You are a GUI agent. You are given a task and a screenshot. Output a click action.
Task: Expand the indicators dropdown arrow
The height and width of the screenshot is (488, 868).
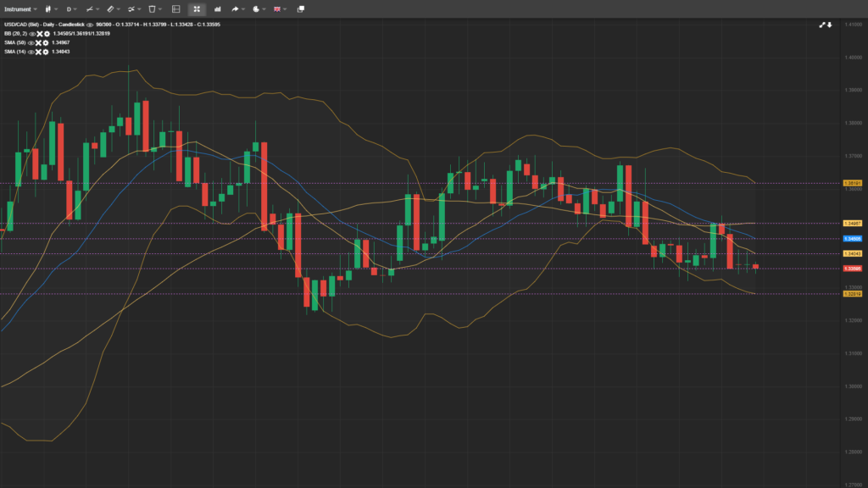pyautogui.click(x=139, y=8)
